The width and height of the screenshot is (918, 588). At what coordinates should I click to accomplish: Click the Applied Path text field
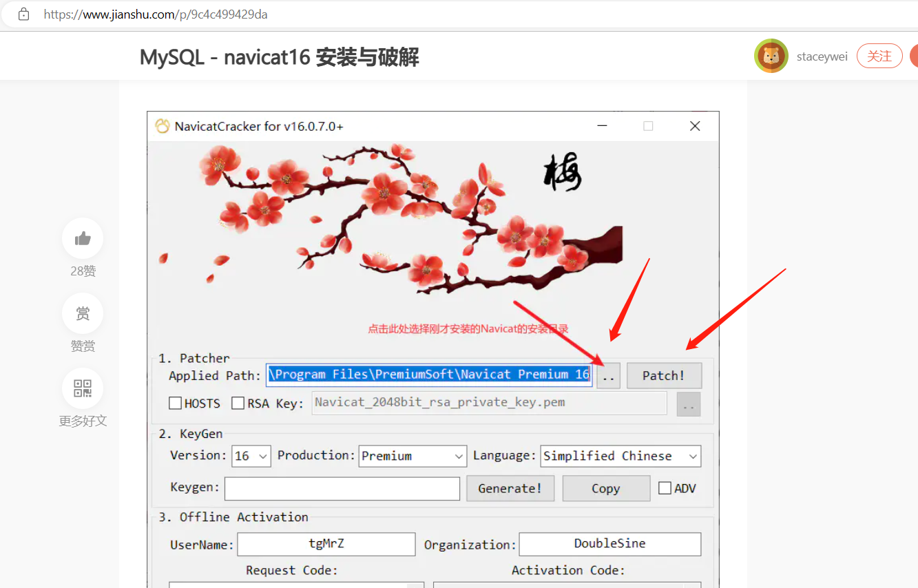429,375
